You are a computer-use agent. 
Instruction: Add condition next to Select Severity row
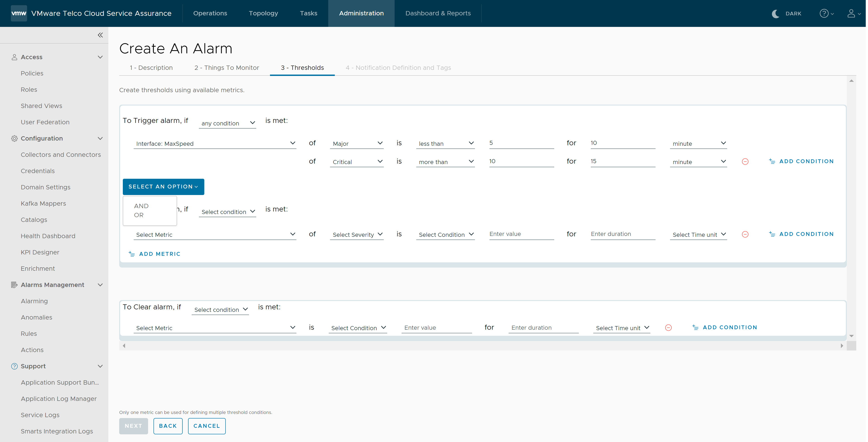801,234
